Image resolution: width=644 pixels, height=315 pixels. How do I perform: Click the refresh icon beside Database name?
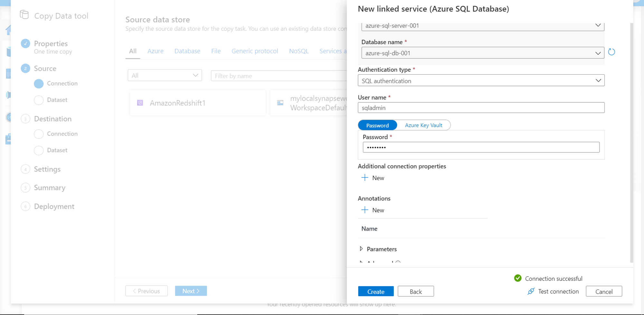[x=611, y=52]
